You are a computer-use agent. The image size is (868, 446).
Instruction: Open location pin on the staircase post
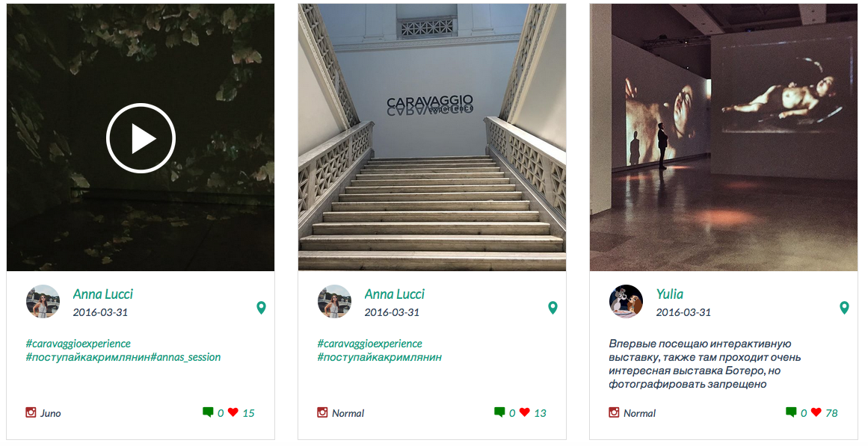coord(552,307)
